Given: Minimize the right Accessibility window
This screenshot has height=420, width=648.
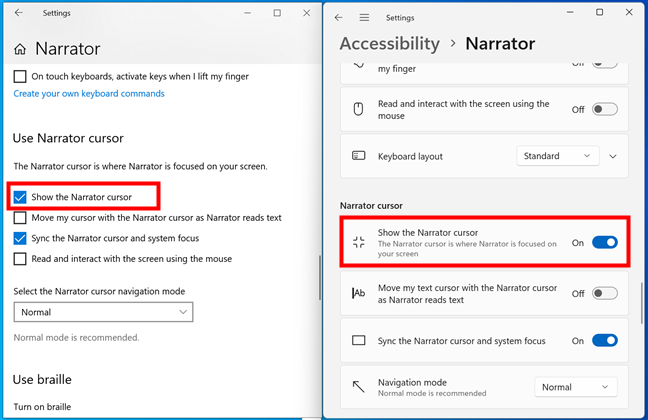Looking at the screenshot, I should (x=570, y=12).
